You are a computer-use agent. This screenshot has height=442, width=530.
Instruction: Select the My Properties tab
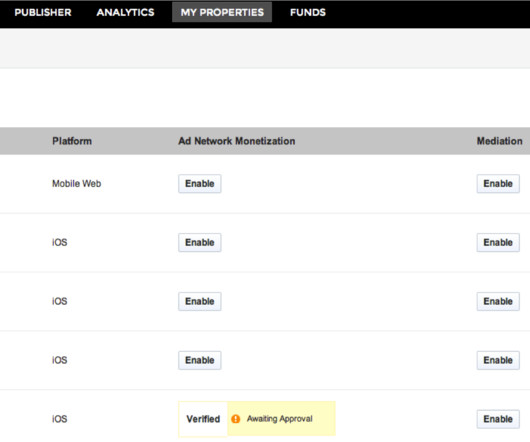tap(222, 12)
